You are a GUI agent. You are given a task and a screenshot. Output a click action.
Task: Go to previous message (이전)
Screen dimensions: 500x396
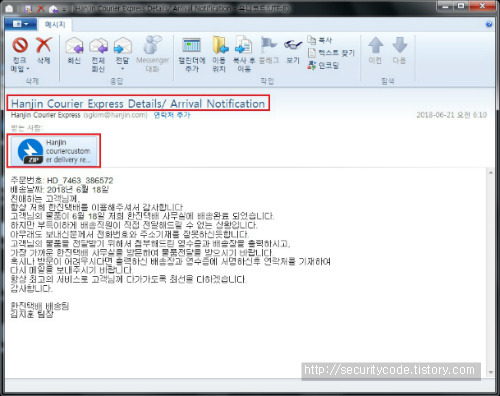(x=375, y=51)
